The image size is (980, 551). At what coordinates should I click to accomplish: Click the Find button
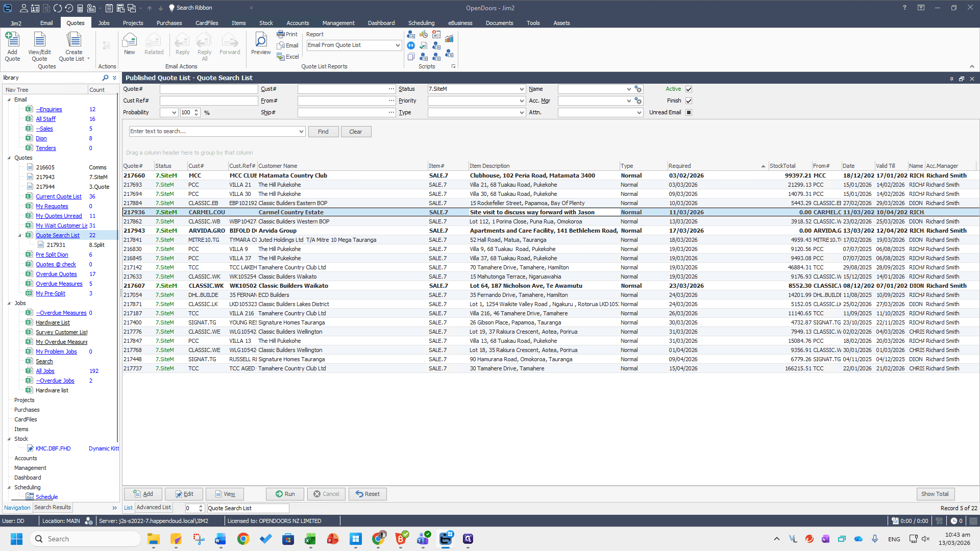(323, 132)
